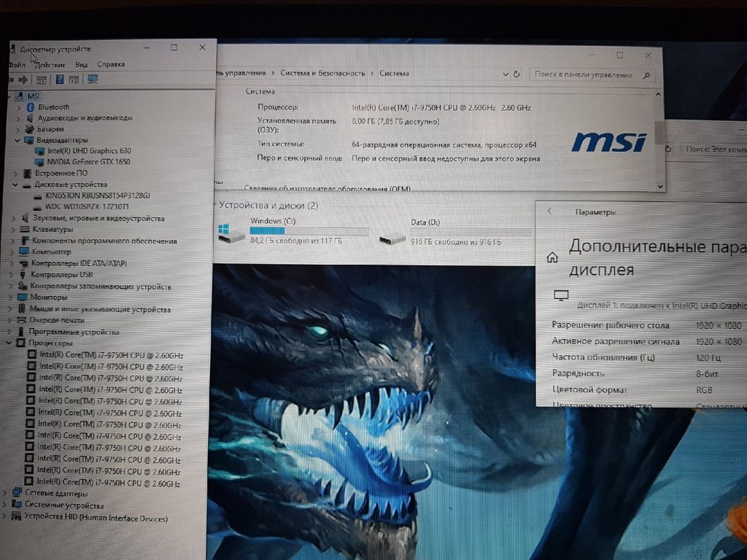747x560 pixels.
Task: Click the Компьютер category icon
Action: pyautogui.click(x=24, y=252)
